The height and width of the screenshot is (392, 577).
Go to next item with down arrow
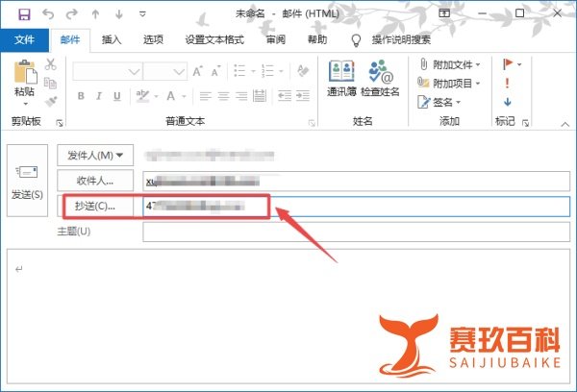click(119, 14)
